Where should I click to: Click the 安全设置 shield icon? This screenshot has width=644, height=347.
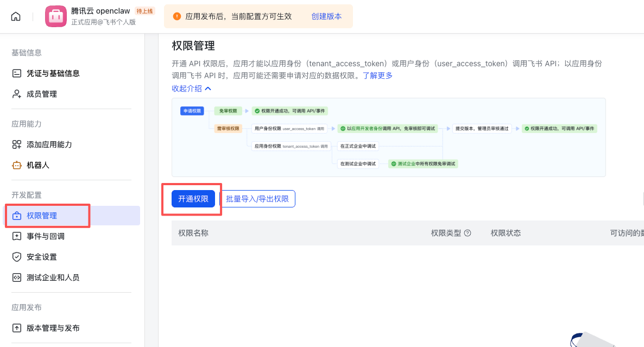tap(17, 257)
